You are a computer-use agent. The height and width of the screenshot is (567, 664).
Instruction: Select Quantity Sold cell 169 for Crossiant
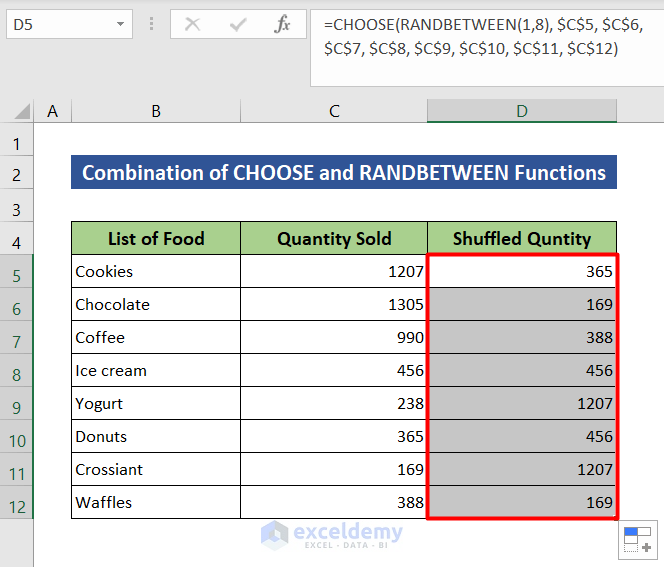[334, 470]
